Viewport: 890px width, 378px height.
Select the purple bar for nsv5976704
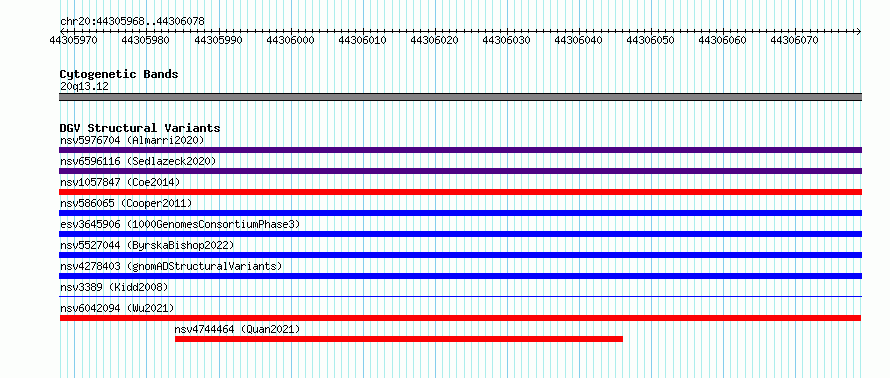[460, 150]
